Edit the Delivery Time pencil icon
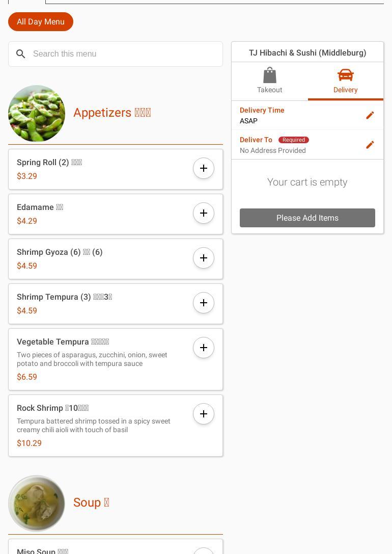 click(x=370, y=115)
